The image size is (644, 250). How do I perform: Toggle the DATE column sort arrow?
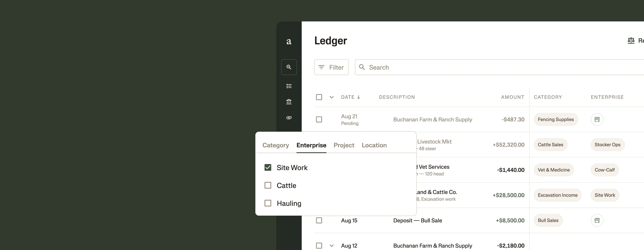(x=358, y=97)
